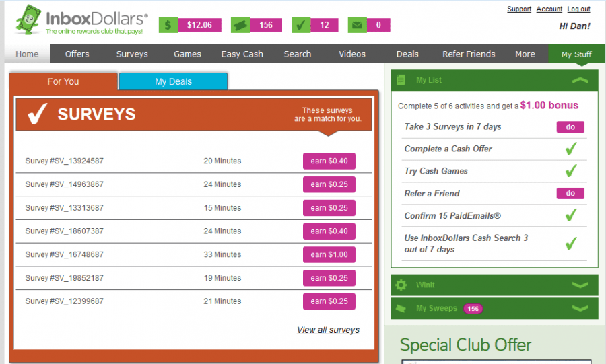Expand the My Sweeps panel chevron
Viewport: 606px width, 364px height.
click(580, 308)
